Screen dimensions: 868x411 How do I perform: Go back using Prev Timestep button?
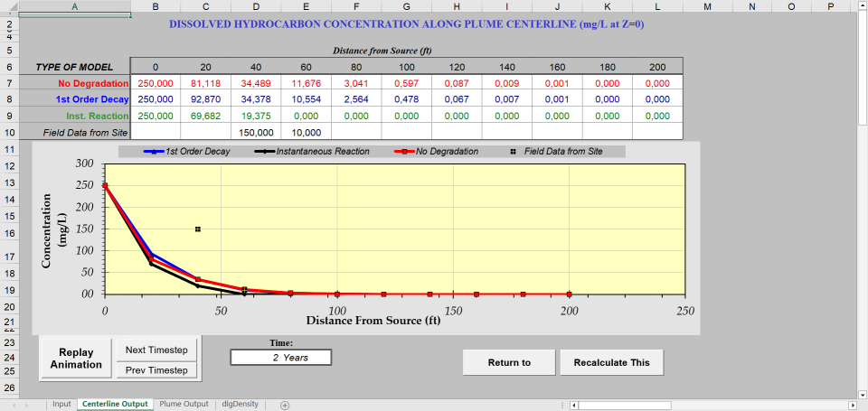click(157, 369)
